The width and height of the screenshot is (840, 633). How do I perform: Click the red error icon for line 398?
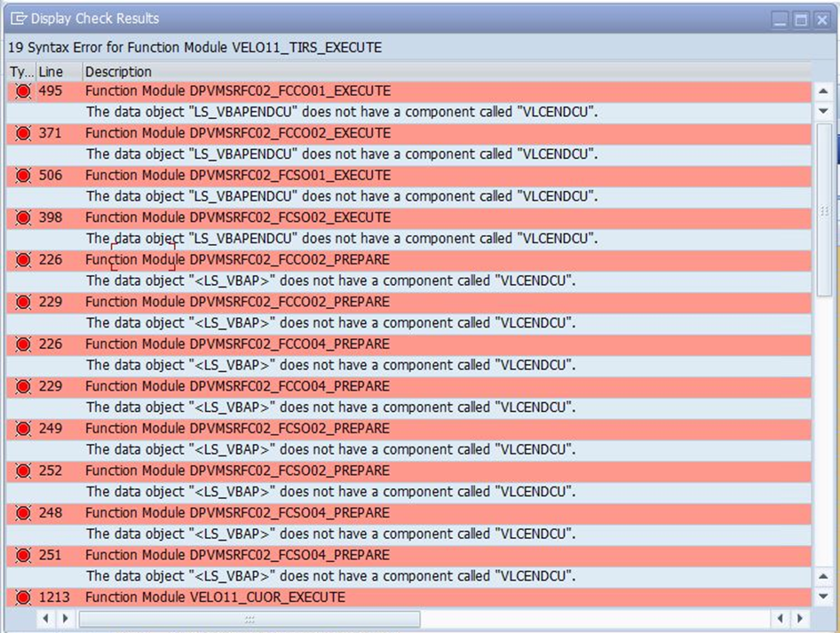(x=23, y=218)
